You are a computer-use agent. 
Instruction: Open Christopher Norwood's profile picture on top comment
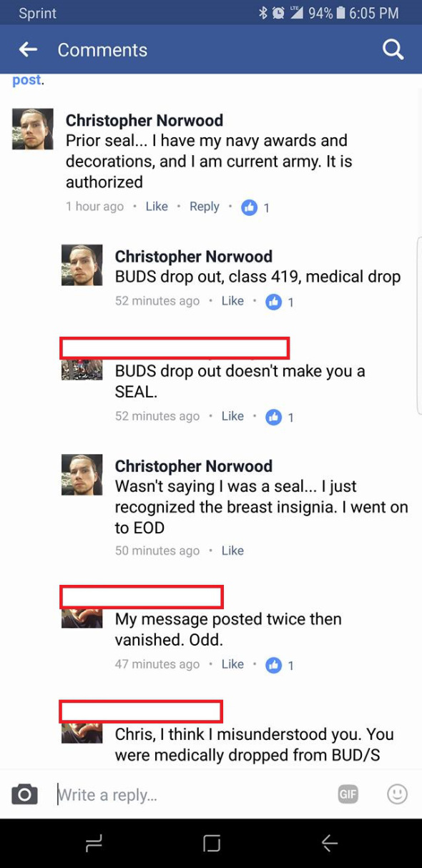coord(33,129)
